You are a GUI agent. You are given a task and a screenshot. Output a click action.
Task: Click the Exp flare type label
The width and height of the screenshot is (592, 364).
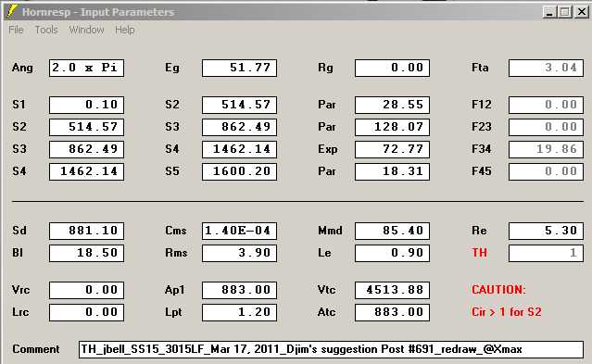pos(328,149)
